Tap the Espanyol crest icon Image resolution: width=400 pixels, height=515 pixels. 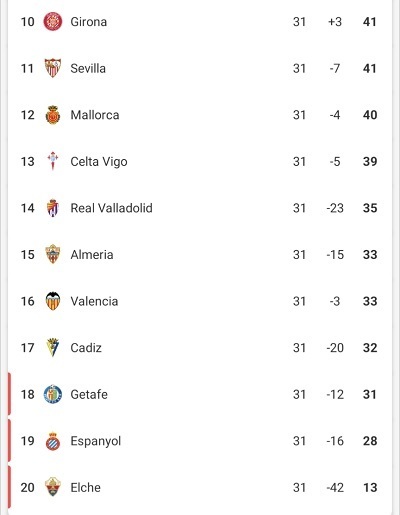pyautogui.click(x=53, y=441)
